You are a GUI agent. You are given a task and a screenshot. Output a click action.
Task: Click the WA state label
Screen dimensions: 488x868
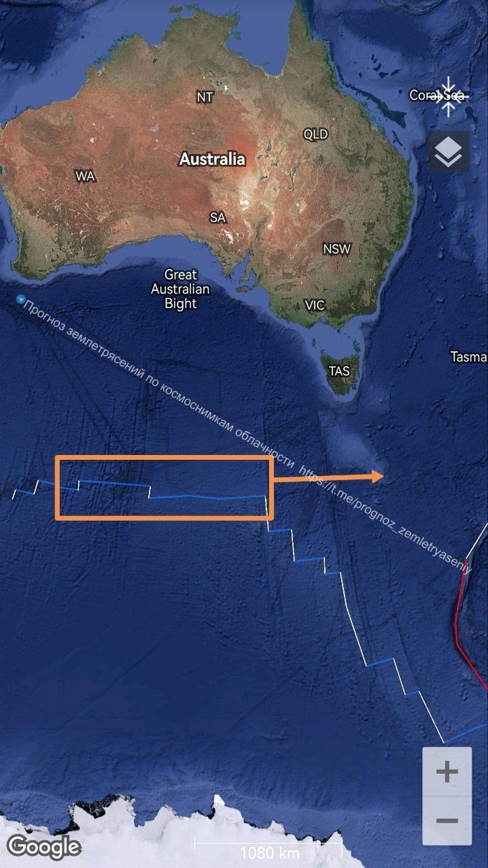click(x=85, y=176)
